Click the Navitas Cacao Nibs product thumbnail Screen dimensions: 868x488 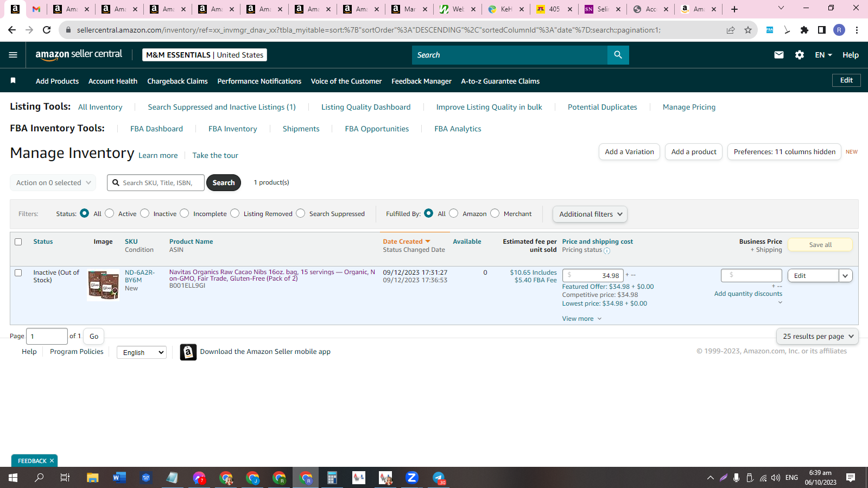tap(103, 285)
